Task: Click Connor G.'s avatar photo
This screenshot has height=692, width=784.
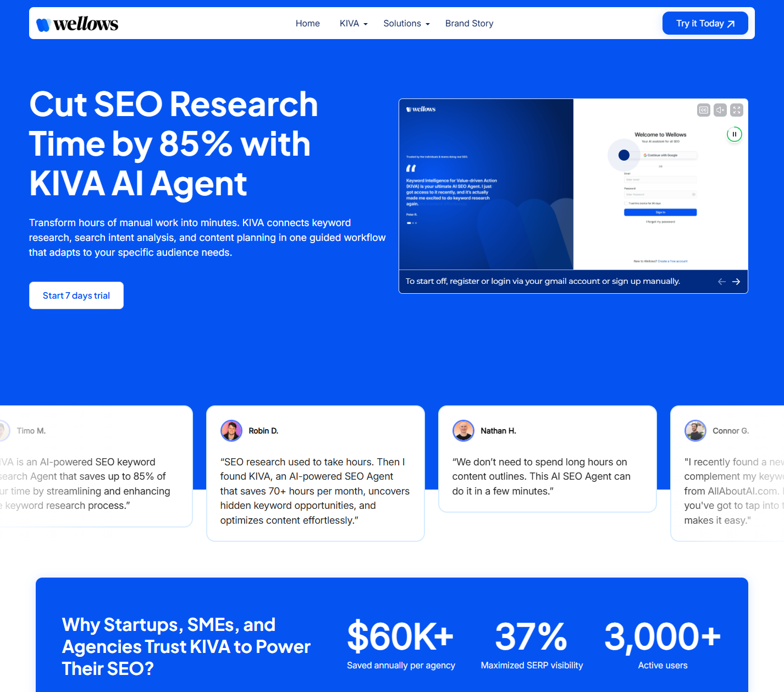Action: point(695,431)
